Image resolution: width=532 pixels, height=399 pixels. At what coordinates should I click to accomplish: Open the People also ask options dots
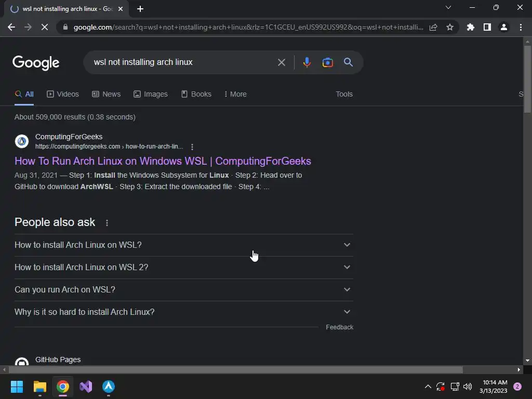tap(107, 223)
